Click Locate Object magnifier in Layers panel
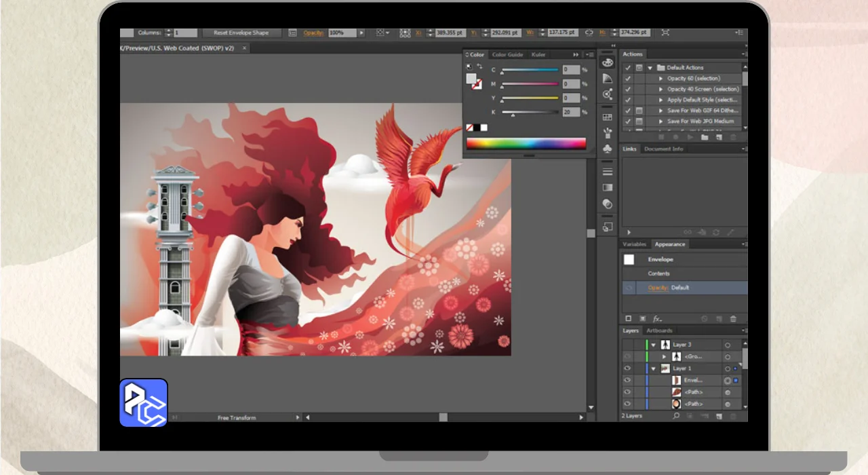 [x=675, y=415]
